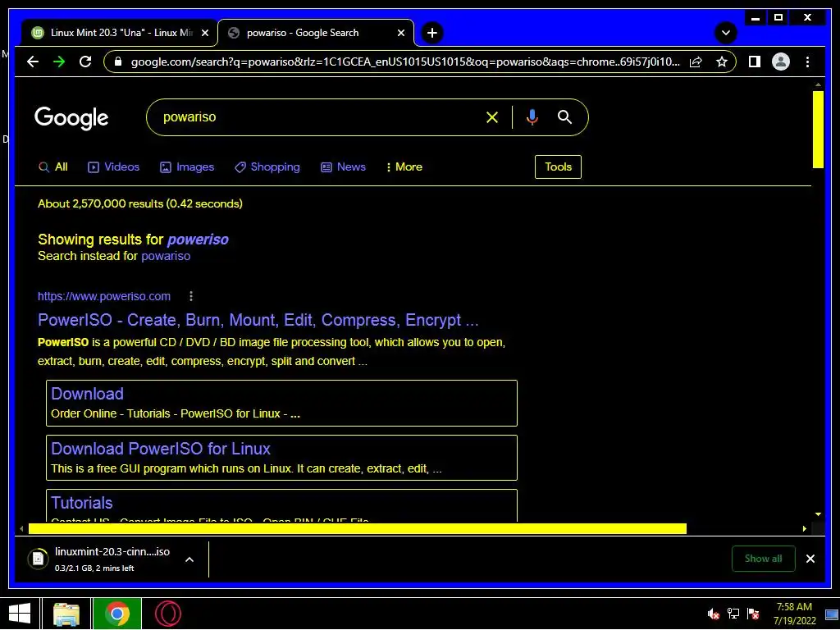Go back to the previous page
This screenshot has height=630, width=840.
[33, 62]
